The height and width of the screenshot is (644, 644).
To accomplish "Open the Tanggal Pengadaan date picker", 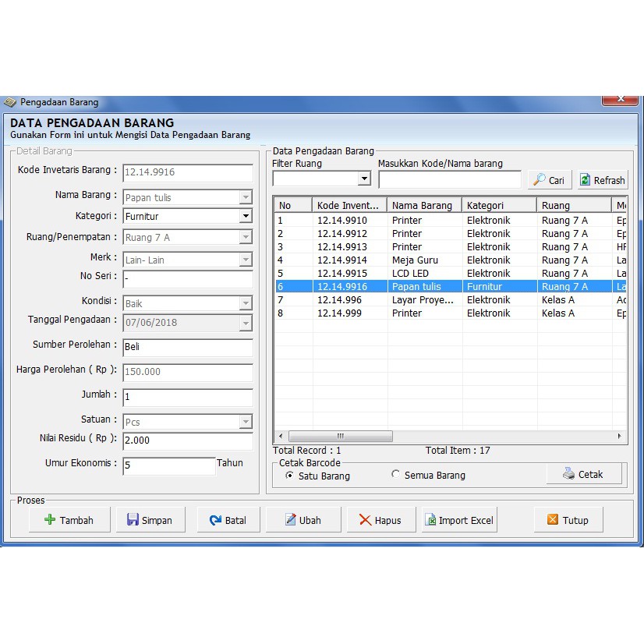I will coord(246,324).
